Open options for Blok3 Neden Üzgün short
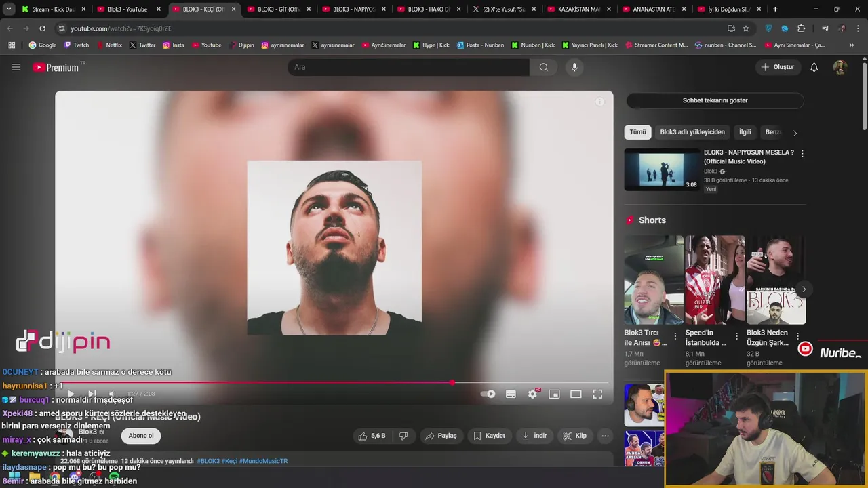This screenshot has height=488, width=868. 797,336
